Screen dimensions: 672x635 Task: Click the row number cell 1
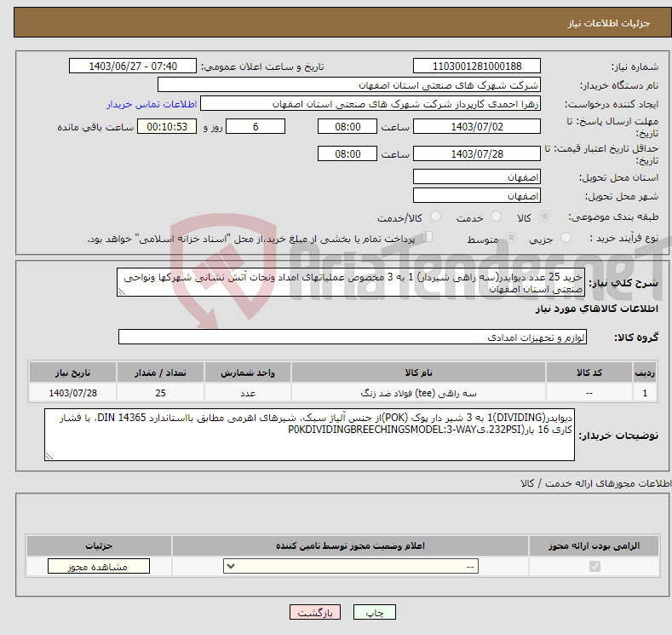pyautogui.click(x=645, y=393)
